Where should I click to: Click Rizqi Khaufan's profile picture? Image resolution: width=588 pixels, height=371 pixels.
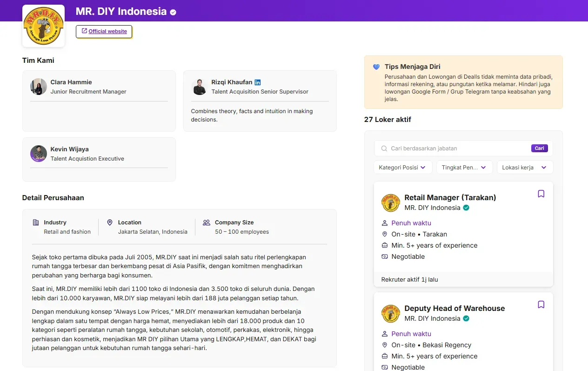[200, 87]
